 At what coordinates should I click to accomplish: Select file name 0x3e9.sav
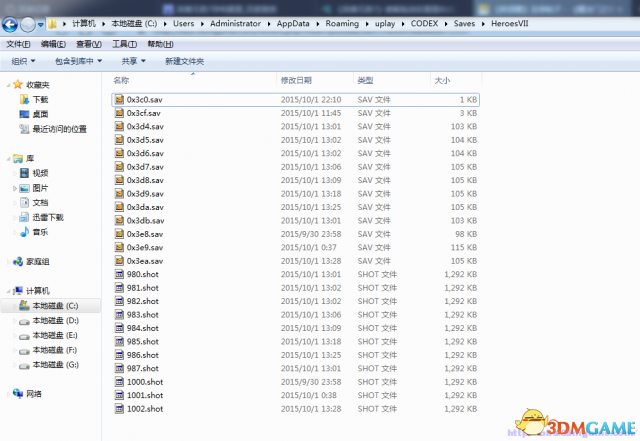[x=145, y=247]
